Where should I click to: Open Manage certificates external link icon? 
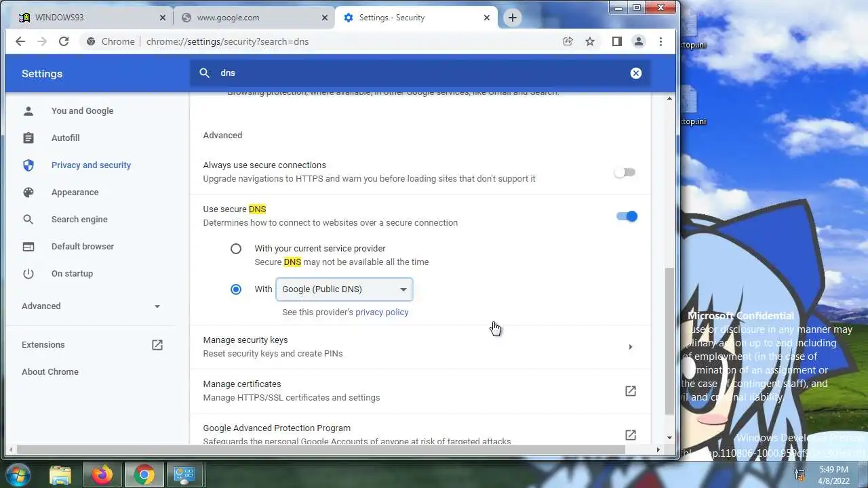point(631,391)
